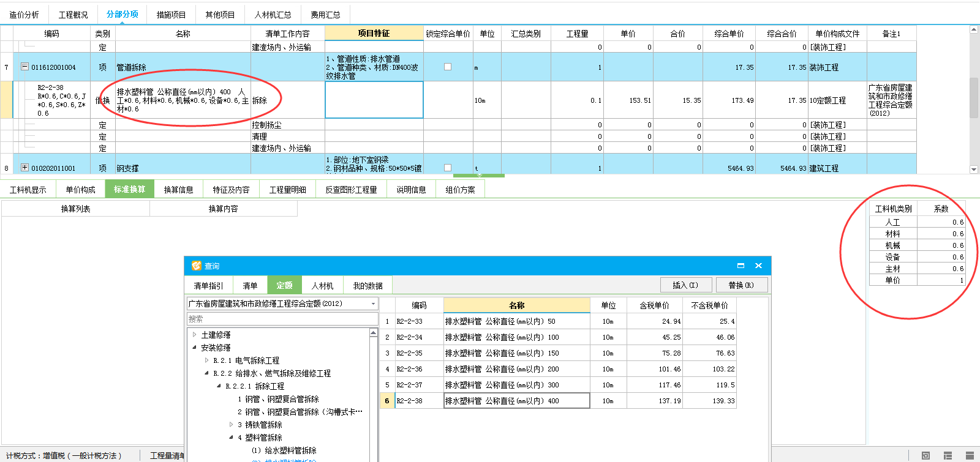
Task: Expand R.2.1 电气拆除工程 node
Action: pos(206,360)
